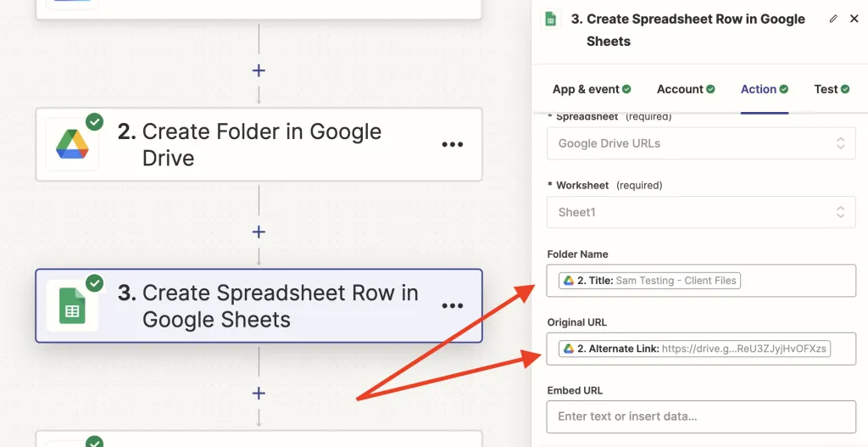868x447 pixels.
Task: Close the step editor panel
Action: [x=854, y=19]
